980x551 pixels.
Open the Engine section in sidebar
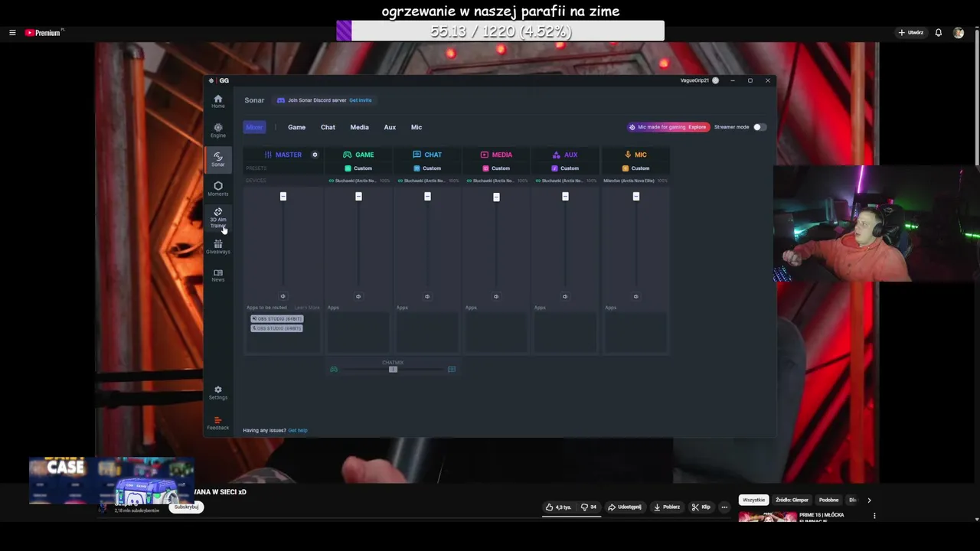coord(218,130)
